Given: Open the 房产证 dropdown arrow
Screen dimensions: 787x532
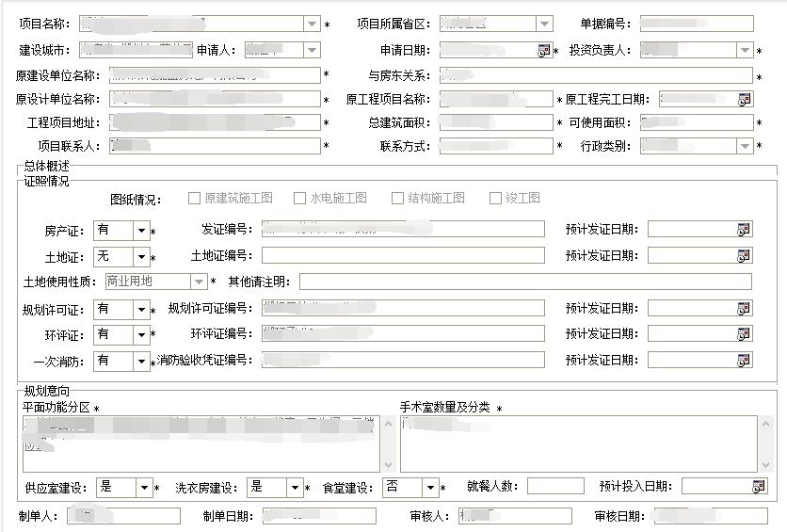Looking at the screenshot, I should coord(141,230).
